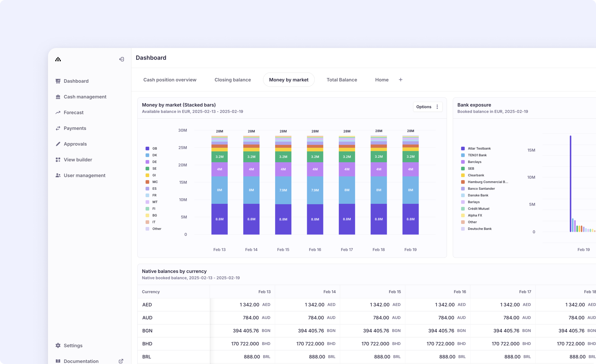Toggle the DE legend swatch

pyautogui.click(x=147, y=162)
